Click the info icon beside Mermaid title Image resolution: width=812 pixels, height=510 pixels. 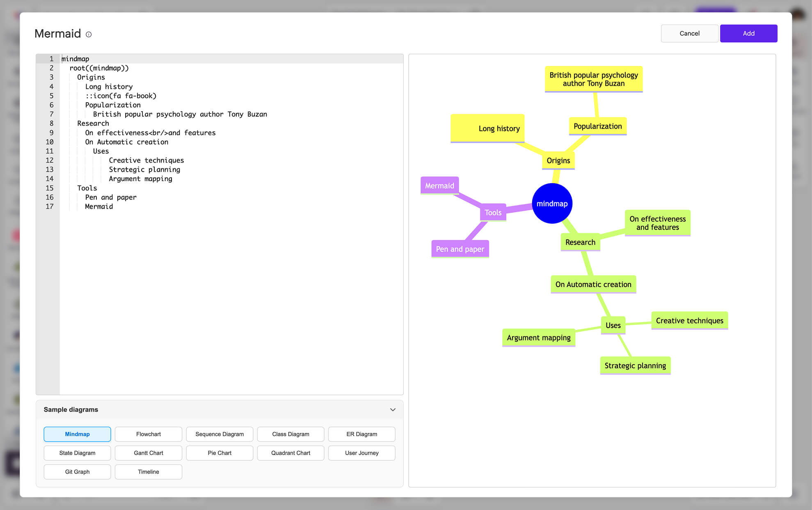(x=89, y=34)
